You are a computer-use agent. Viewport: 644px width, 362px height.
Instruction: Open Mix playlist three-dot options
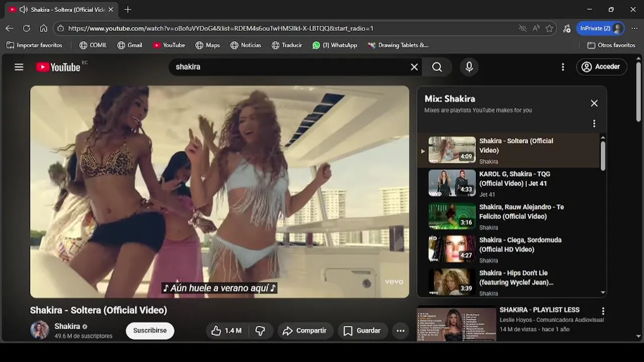[x=594, y=124]
